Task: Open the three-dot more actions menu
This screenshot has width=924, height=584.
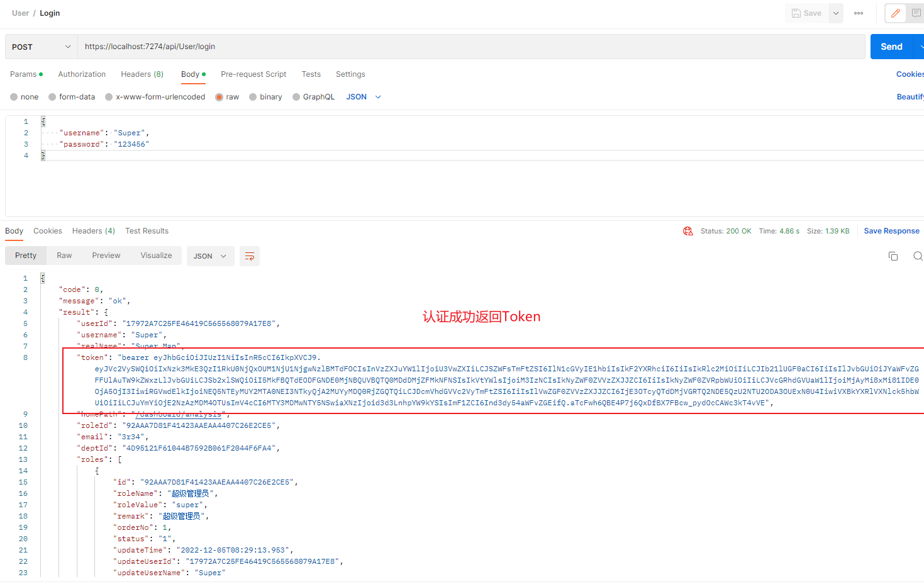Action: [859, 13]
